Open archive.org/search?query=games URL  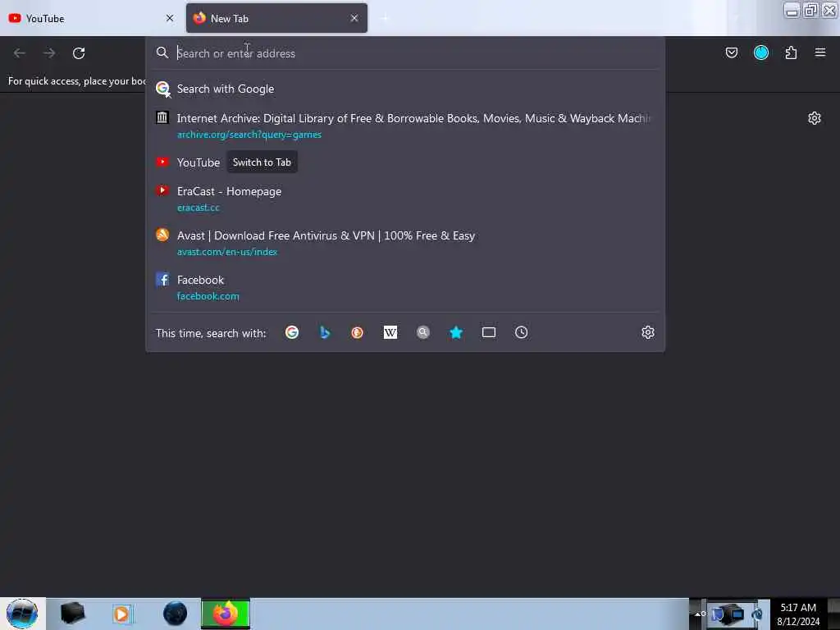click(249, 135)
